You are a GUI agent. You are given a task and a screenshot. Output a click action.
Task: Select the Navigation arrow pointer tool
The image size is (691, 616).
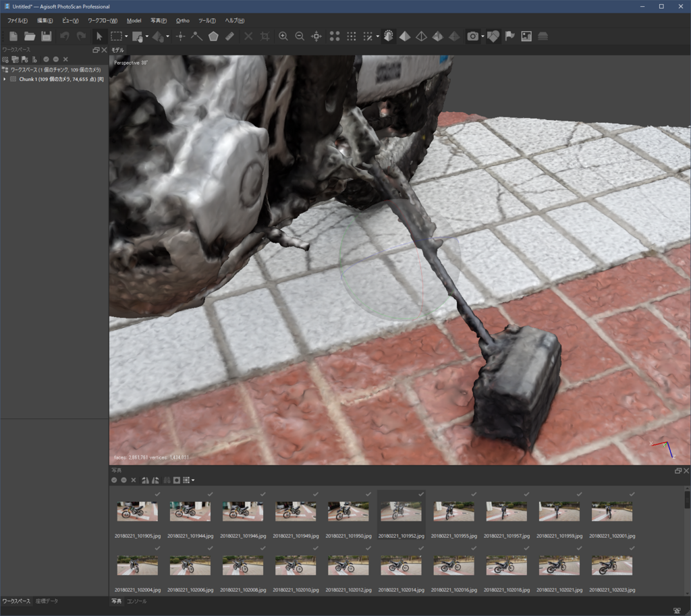(99, 36)
